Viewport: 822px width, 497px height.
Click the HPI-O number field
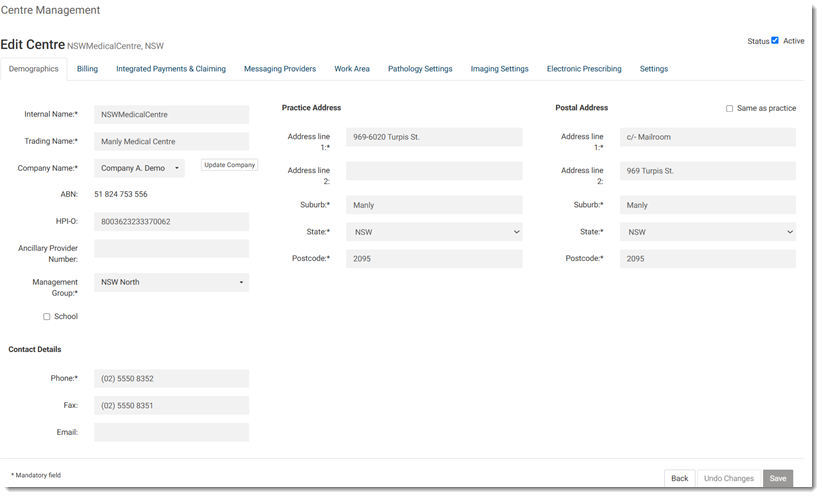(171, 221)
